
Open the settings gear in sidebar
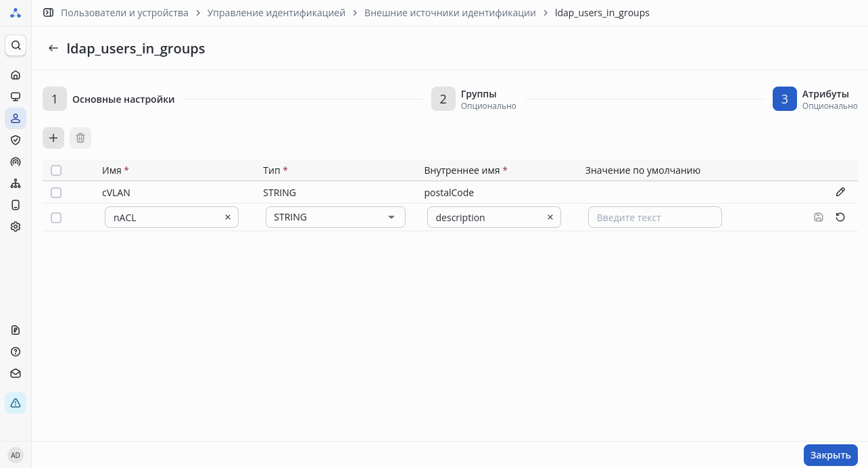(16, 227)
